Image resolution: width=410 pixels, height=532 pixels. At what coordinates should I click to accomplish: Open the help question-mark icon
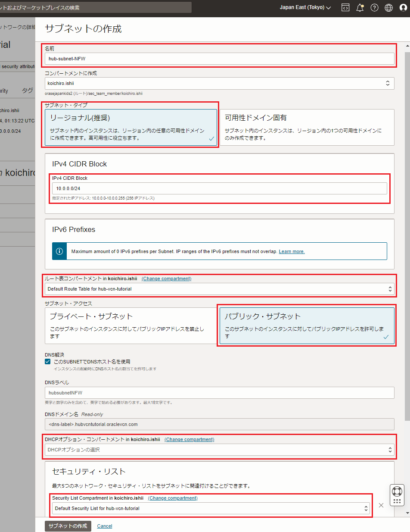click(374, 7)
